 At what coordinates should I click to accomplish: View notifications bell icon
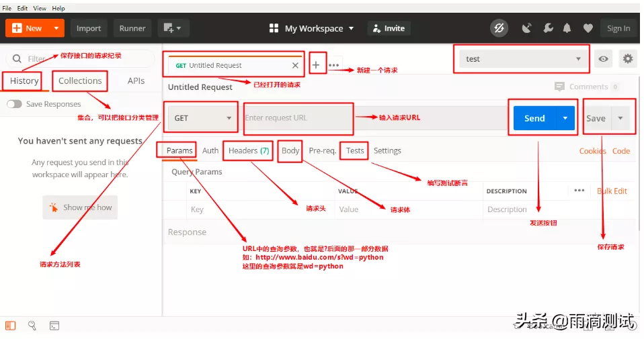(567, 28)
